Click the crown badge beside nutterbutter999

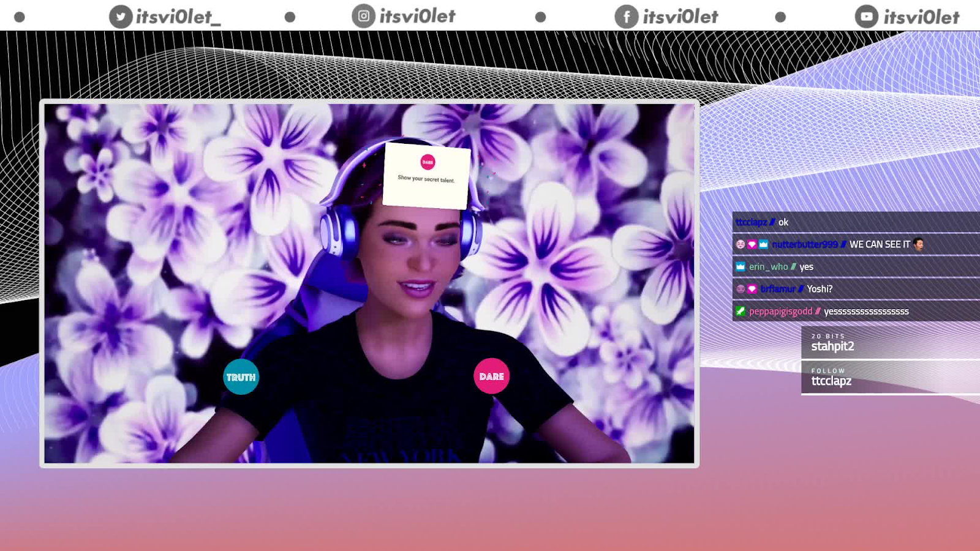coord(762,244)
